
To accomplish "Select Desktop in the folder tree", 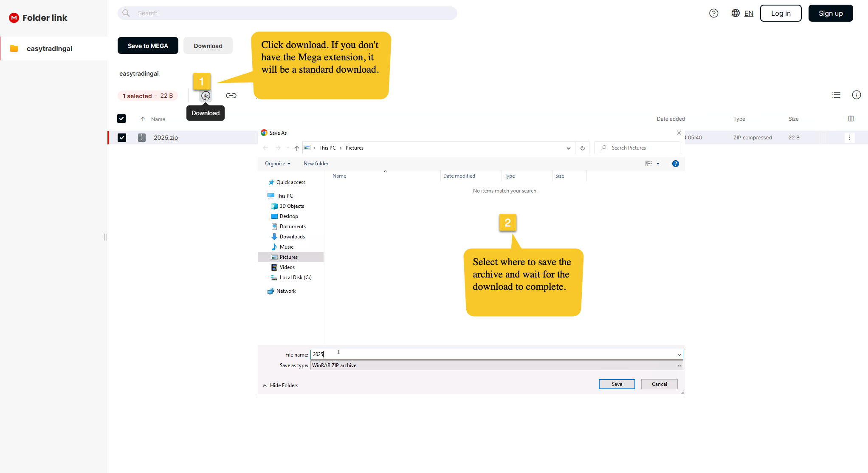I will tap(289, 216).
